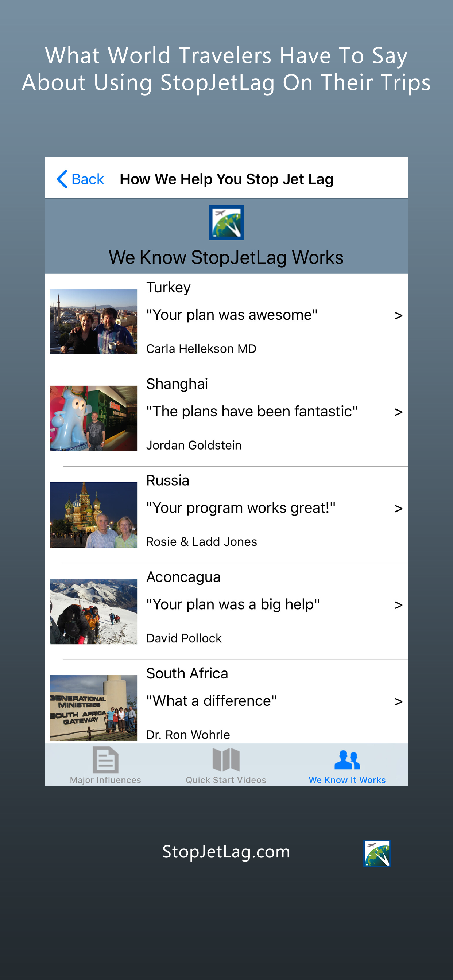
Task: Tap the StopJetLag globe logo in header
Action: tap(226, 222)
